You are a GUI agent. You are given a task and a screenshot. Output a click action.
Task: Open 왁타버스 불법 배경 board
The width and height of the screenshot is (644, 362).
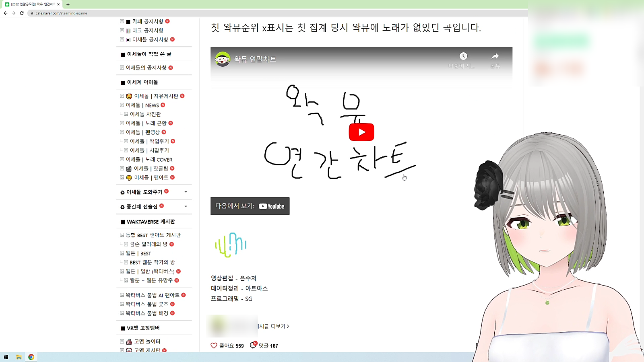tap(147, 313)
